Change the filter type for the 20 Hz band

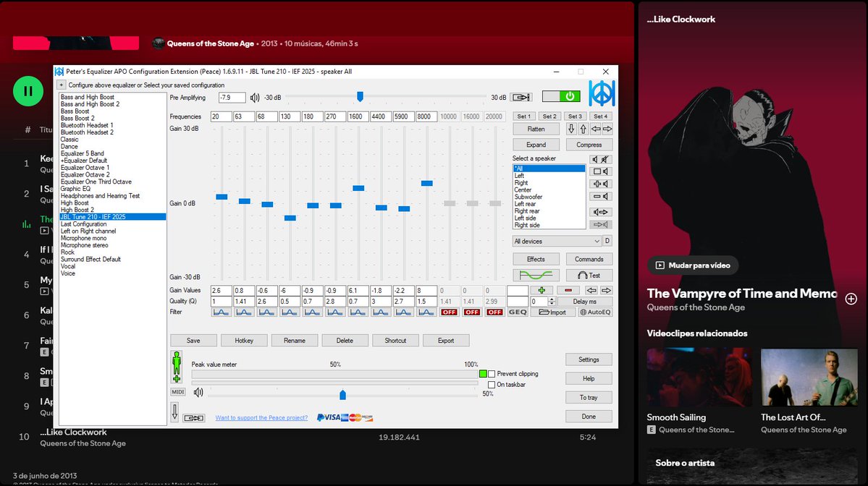tap(221, 312)
